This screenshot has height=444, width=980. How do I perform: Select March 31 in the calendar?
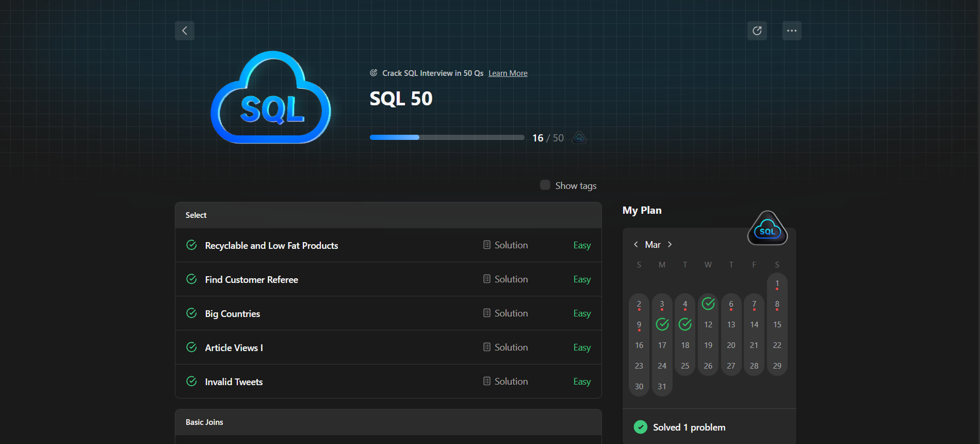point(662,387)
